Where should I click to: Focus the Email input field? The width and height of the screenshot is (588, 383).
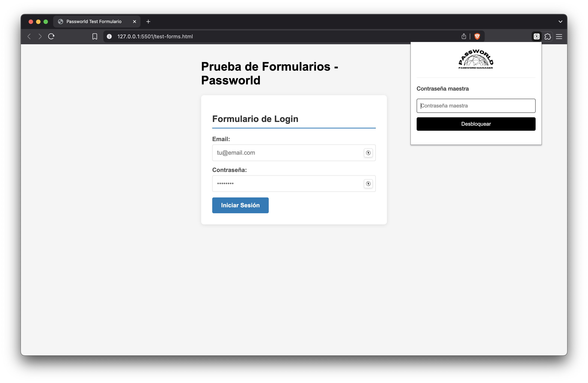point(294,153)
